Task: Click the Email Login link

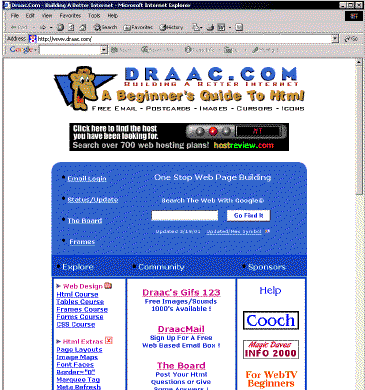Action: [x=87, y=179]
